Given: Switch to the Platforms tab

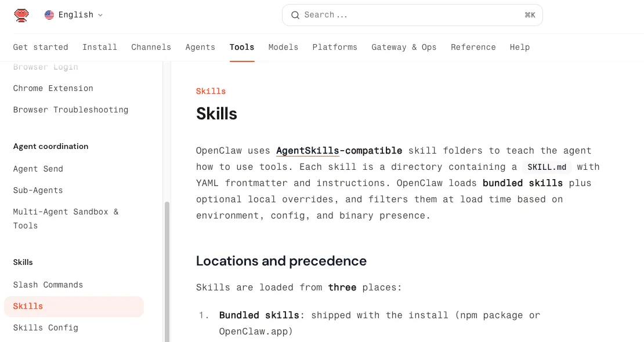Looking at the screenshot, I should click(335, 47).
